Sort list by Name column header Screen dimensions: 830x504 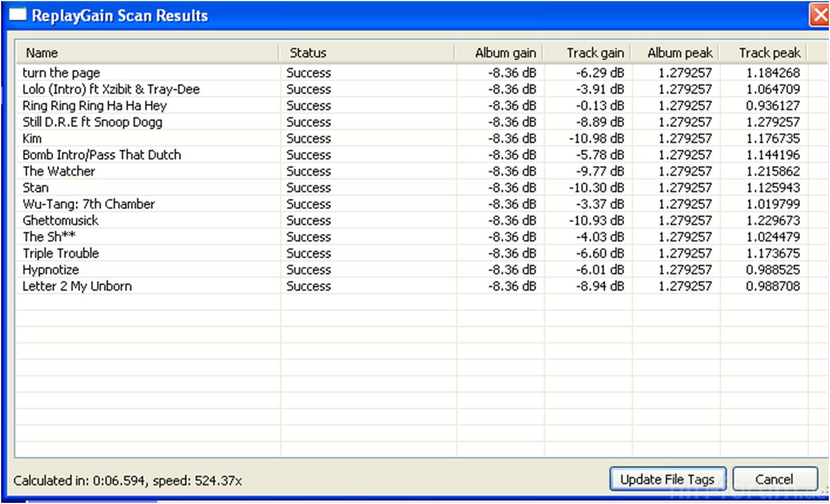point(42,53)
